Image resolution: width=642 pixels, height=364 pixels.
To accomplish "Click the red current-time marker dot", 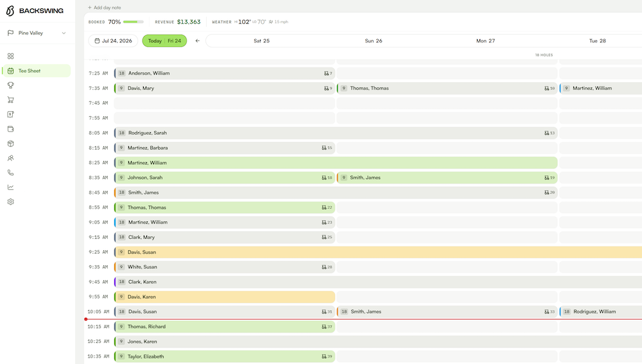I will 86,319.
